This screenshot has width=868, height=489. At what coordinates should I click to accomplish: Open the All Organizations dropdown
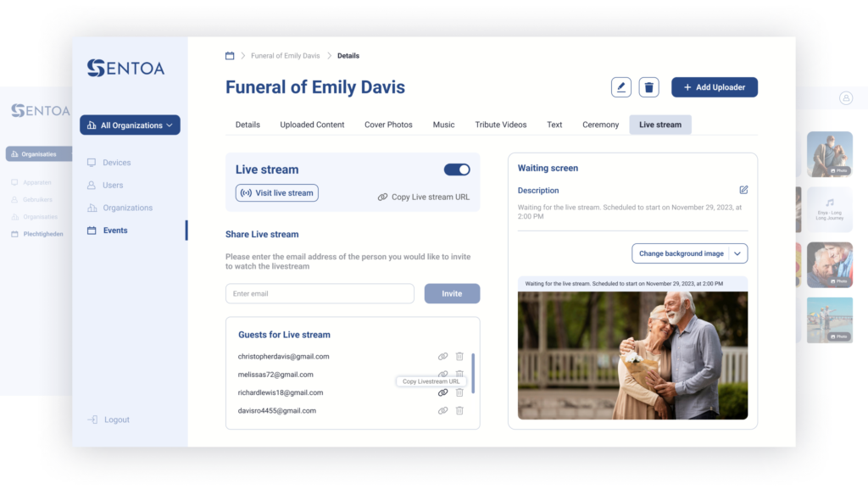(x=130, y=125)
